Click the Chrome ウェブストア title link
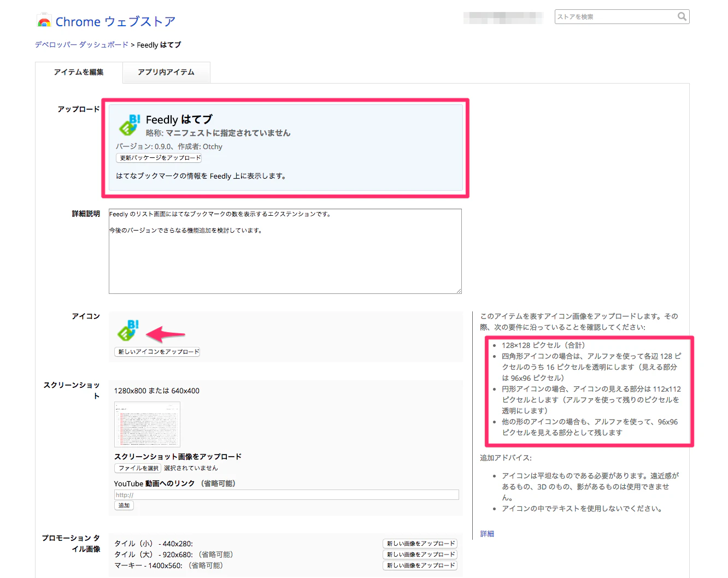Viewport: 728px width, 578px height. point(115,22)
